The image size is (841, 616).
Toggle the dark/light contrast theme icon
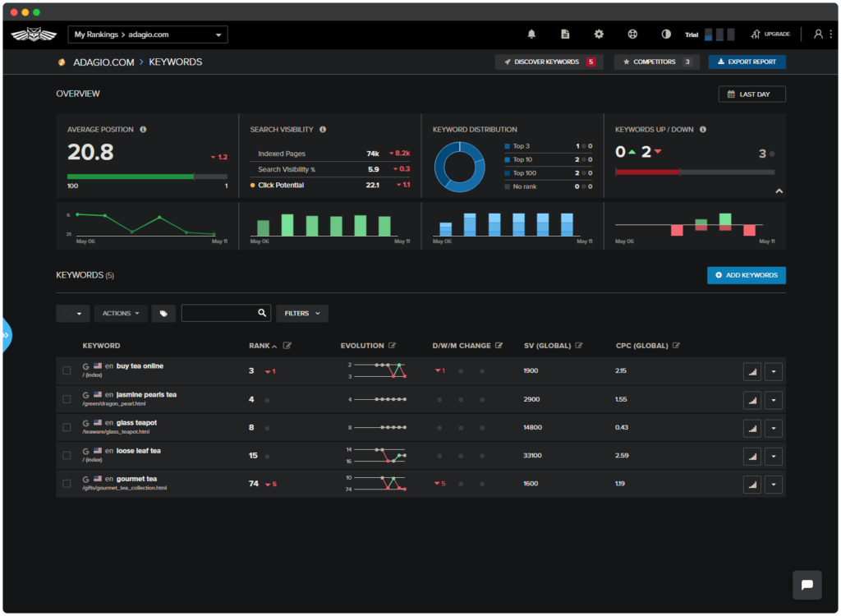[666, 34]
